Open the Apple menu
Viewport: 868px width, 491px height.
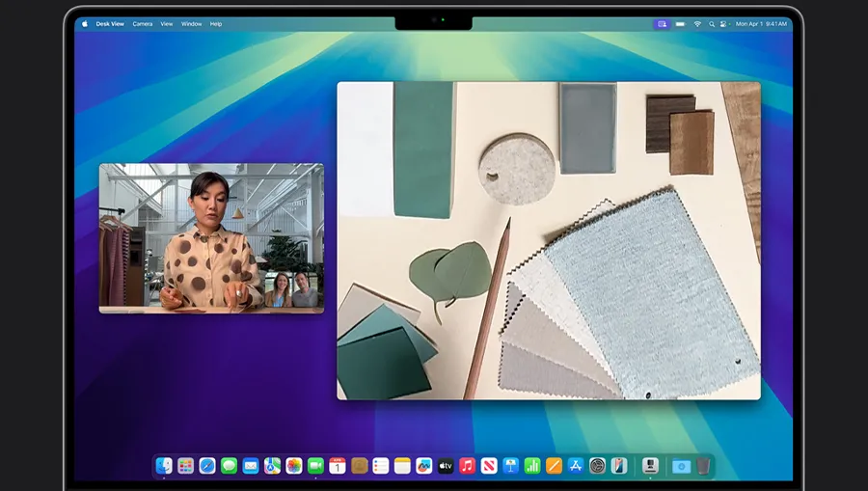pos(85,23)
